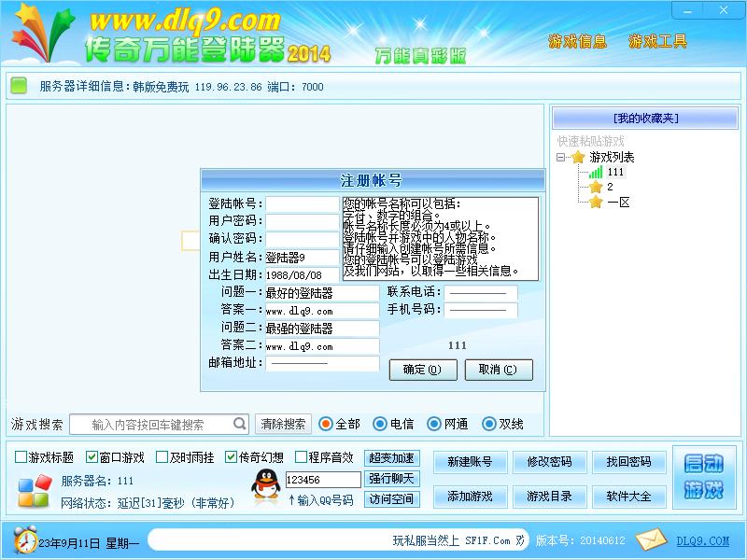Click the 用户姓名 field with 登陆器9
Screen dimensions: 747x560
tap(302, 258)
